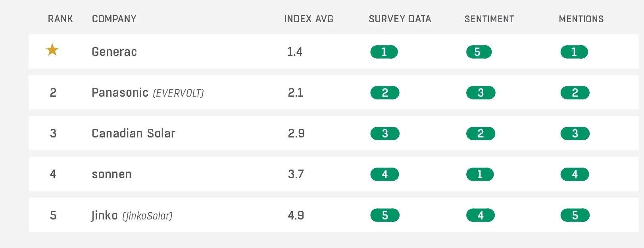Select the Canadian Solar company name
This screenshot has height=248, width=644.
(x=133, y=134)
